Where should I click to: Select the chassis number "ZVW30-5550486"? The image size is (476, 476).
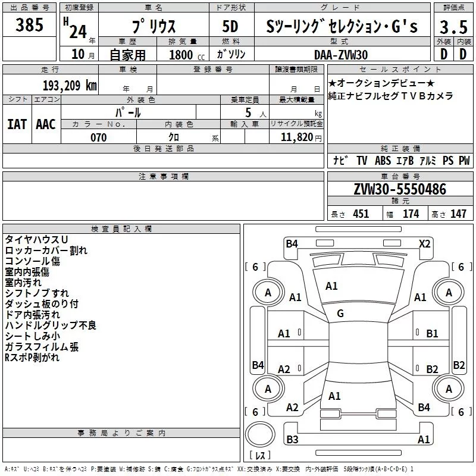click(400, 189)
